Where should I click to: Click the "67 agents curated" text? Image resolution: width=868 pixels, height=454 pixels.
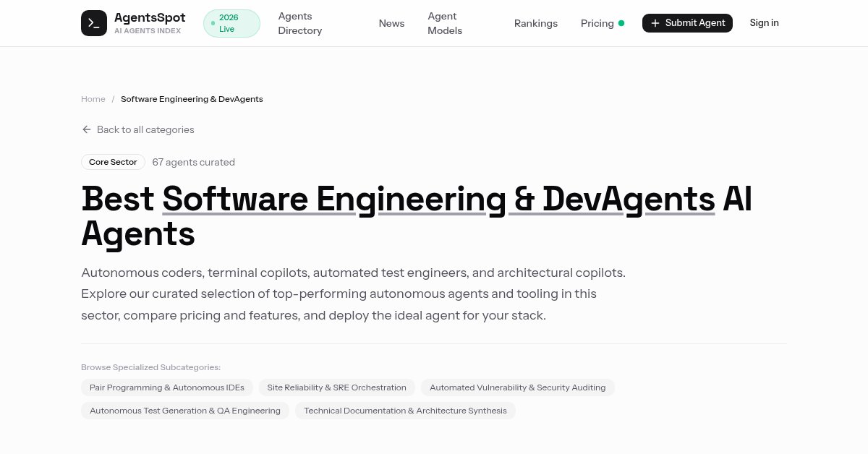pyautogui.click(x=194, y=162)
